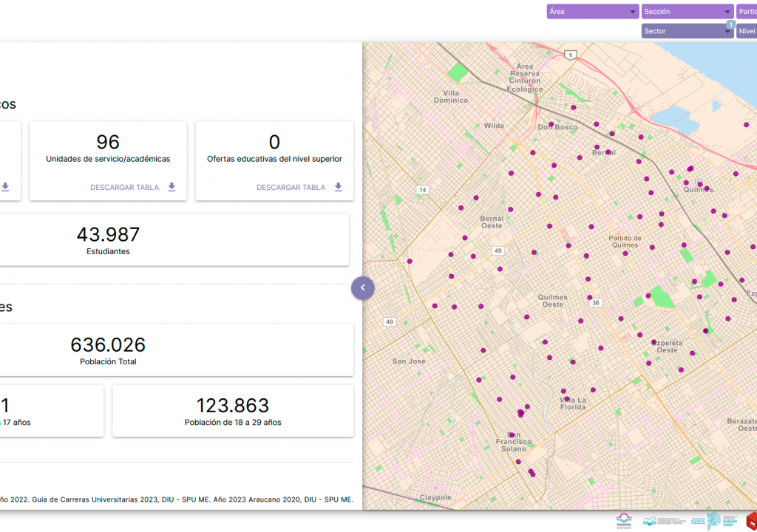Open the partially visible Partido dropdown

pyautogui.click(x=747, y=12)
